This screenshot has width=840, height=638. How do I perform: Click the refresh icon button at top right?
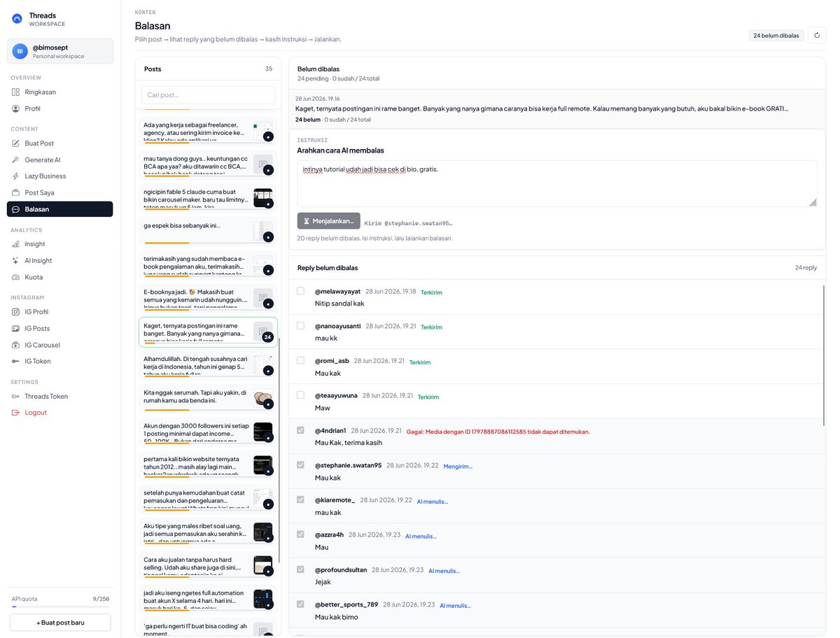click(x=817, y=35)
